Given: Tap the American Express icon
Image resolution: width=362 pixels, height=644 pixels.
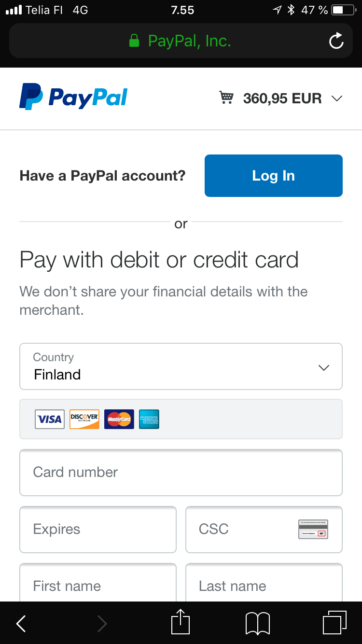Looking at the screenshot, I should click(x=149, y=419).
